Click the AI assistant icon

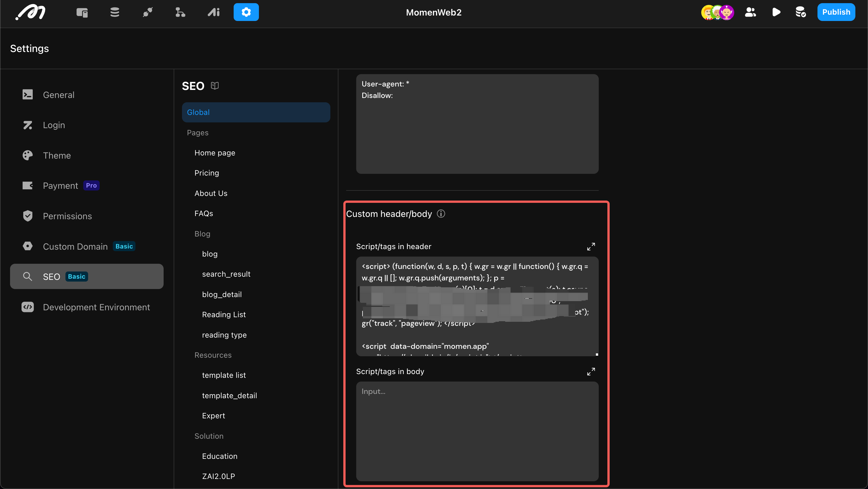tap(214, 12)
